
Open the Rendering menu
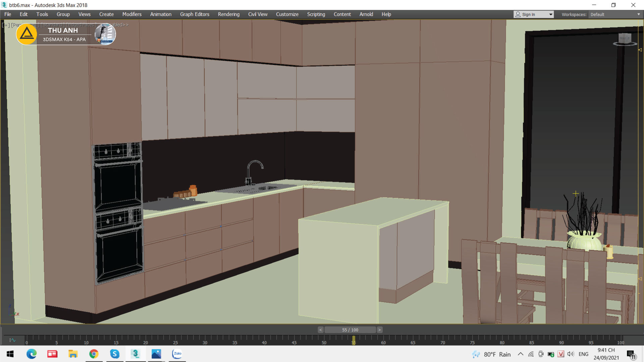(228, 14)
